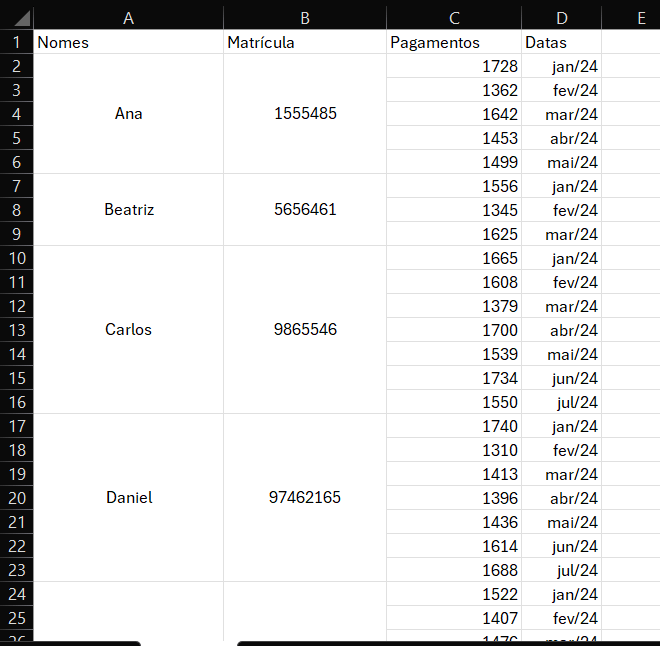Viewport: 660px width, 646px height.
Task: Select matrícula 5656461
Action: [305, 210]
